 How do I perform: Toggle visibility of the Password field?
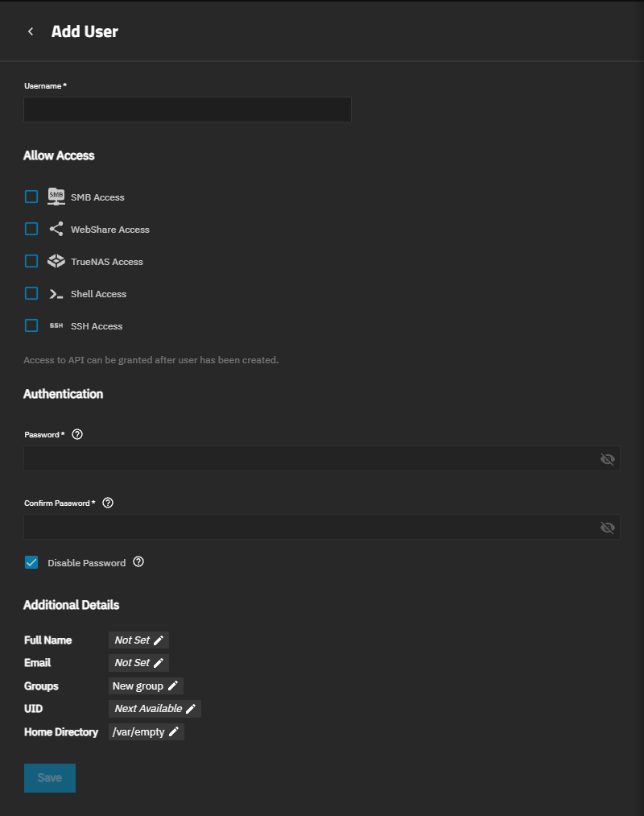tap(608, 459)
